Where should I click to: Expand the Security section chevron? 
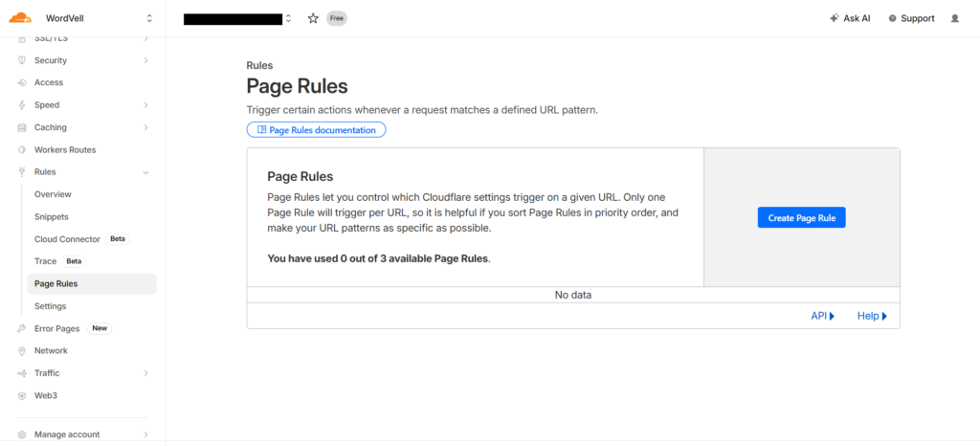(x=145, y=60)
